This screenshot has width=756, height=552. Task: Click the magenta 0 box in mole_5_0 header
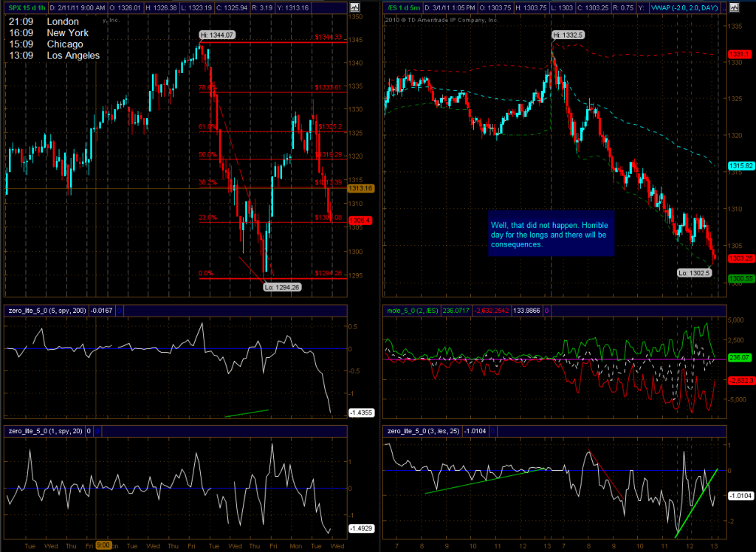point(546,311)
